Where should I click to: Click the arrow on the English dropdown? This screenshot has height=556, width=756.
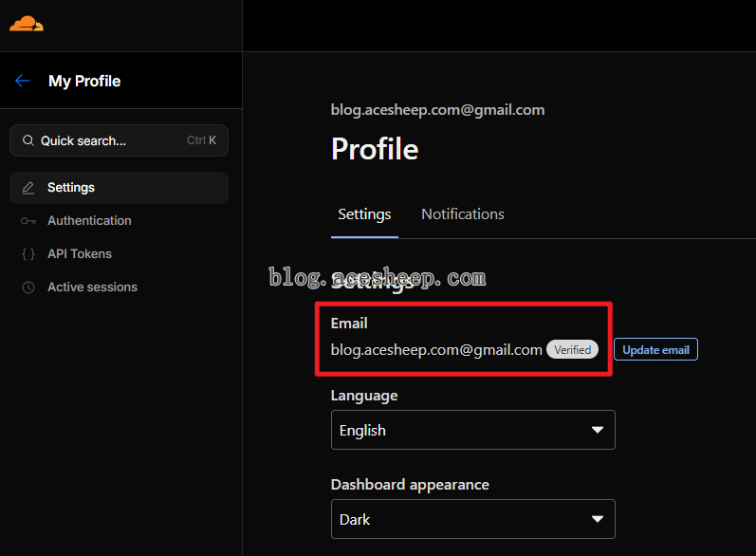coord(598,430)
